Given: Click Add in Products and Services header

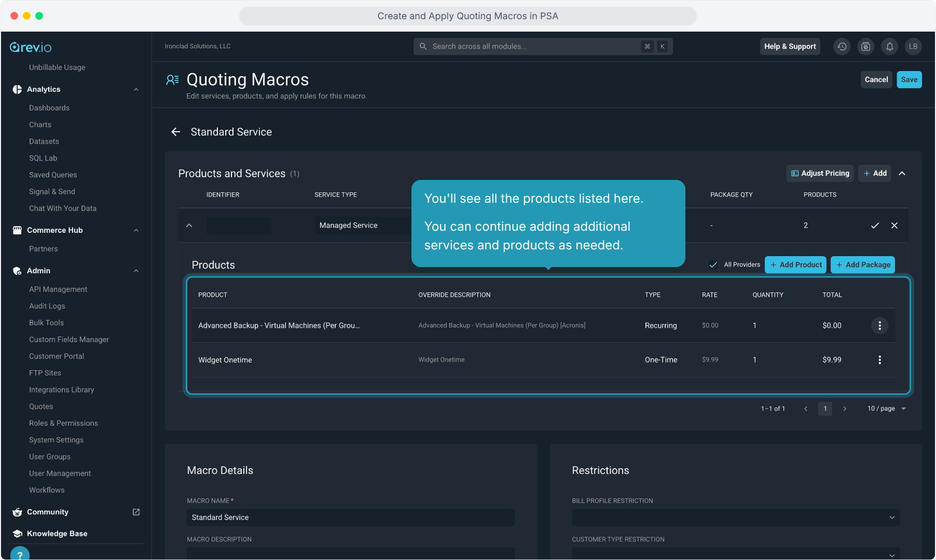Looking at the screenshot, I should point(875,173).
